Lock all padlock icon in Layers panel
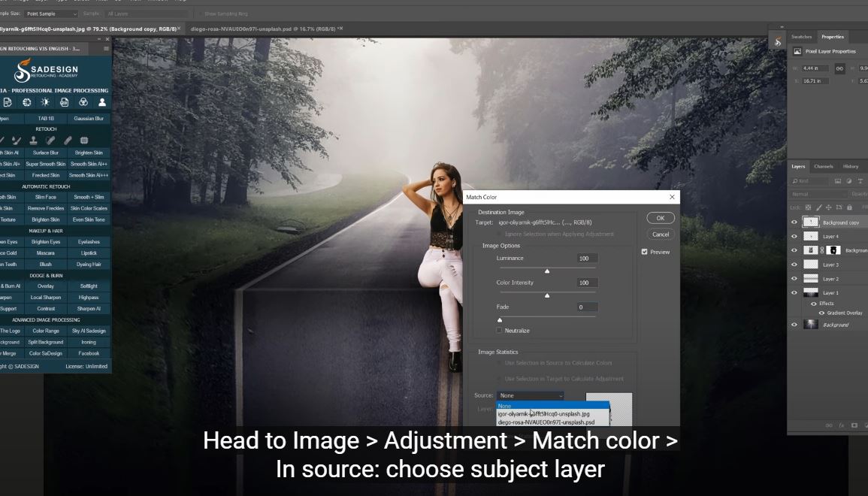 [849, 207]
